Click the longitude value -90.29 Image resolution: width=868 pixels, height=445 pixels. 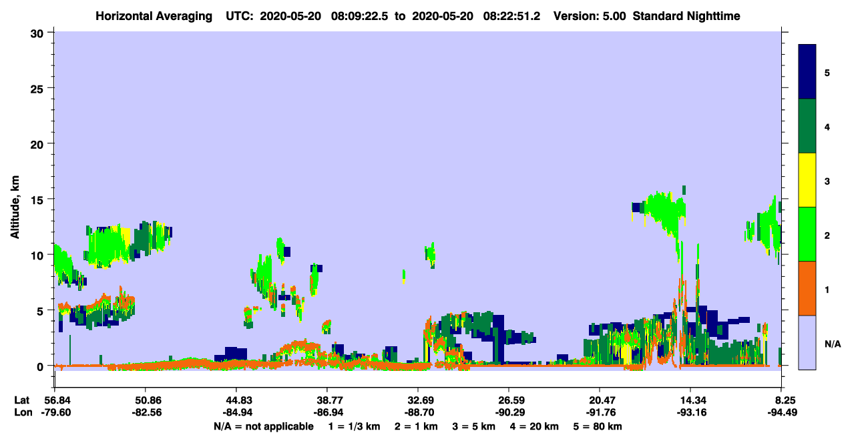(509, 412)
